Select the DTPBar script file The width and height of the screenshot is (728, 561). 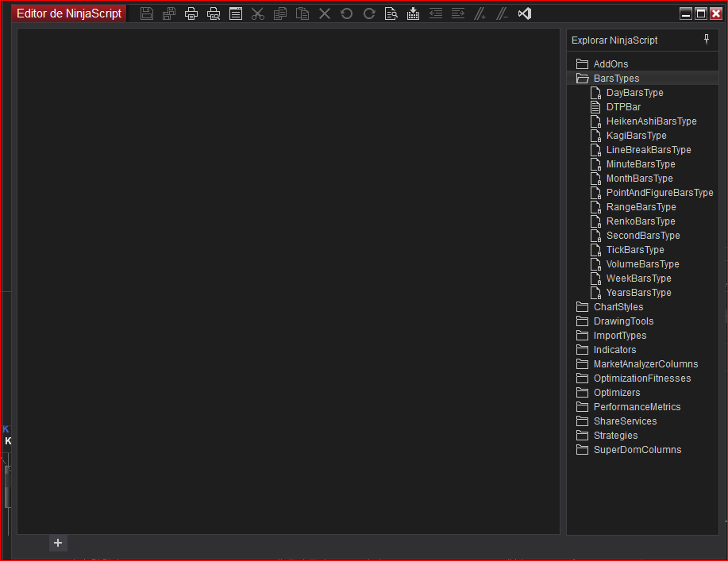click(x=615, y=107)
